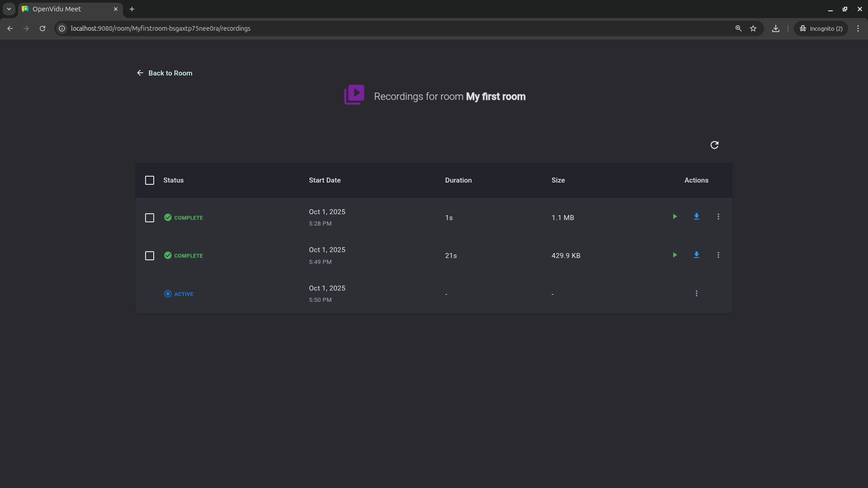
Task: Open more options for 5:49 PM recording
Action: pos(718,255)
